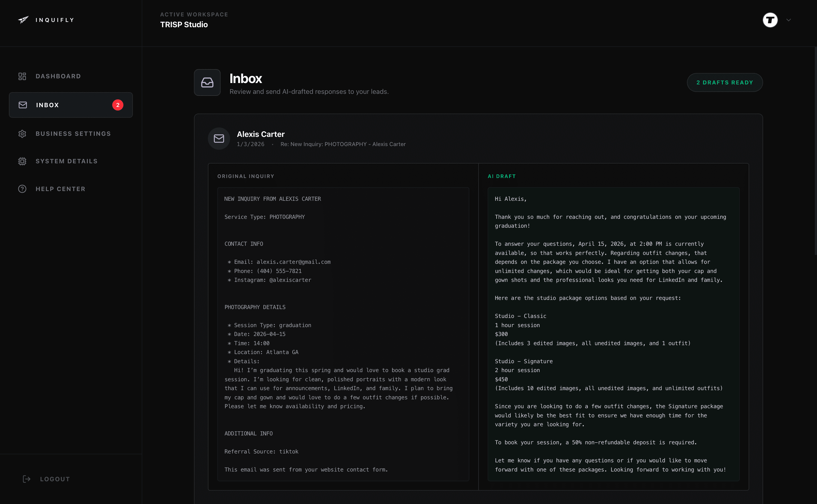Viewport: 817px width, 504px height.
Task: Click the '2 DRAFTS READY' button
Action: point(724,82)
